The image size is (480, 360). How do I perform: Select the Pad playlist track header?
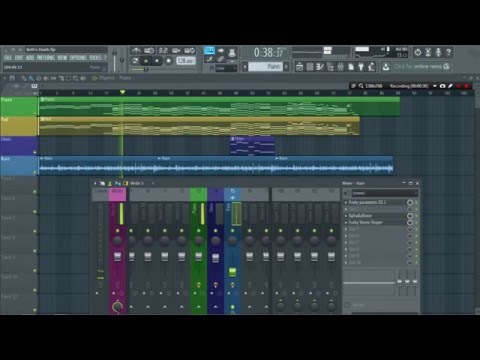point(19,126)
